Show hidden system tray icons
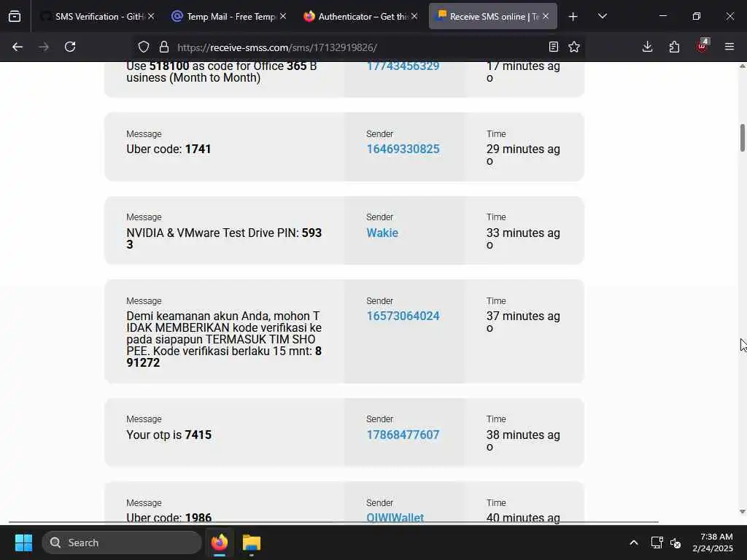 pyautogui.click(x=634, y=542)
